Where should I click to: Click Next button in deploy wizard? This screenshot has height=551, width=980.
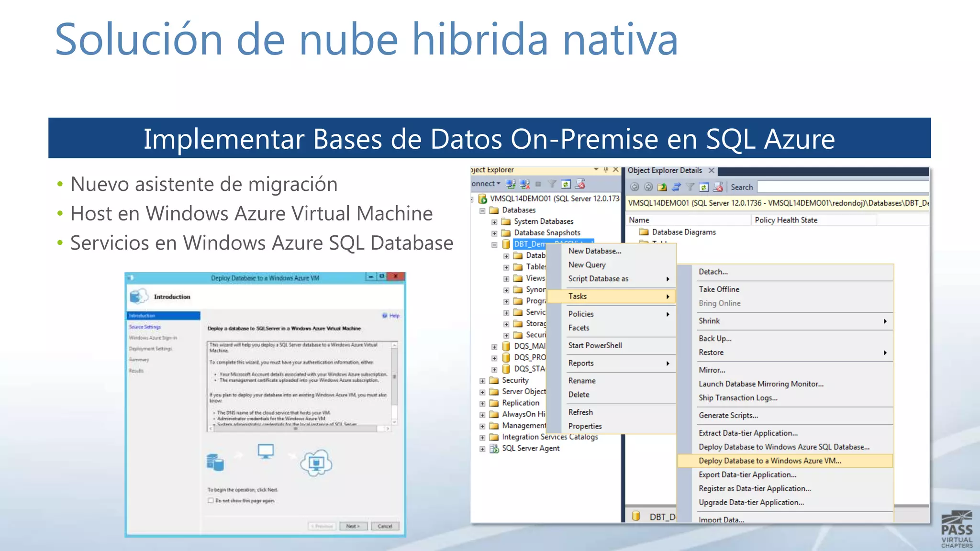coord(353,526)
